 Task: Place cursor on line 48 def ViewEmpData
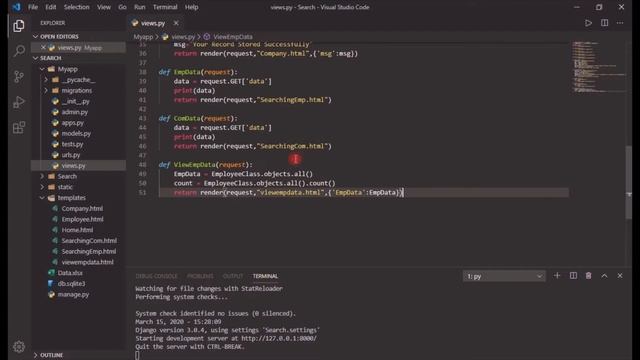pos(205,164)
